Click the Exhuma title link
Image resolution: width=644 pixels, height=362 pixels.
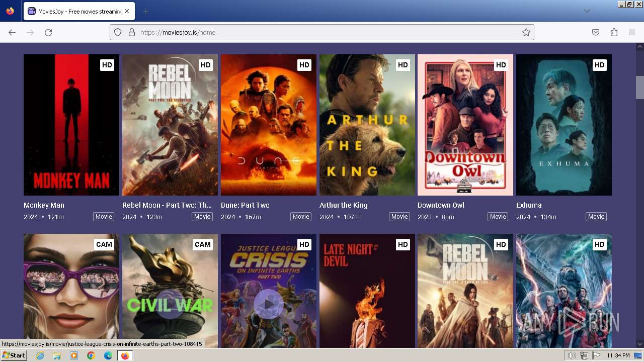tap(529, 205)
